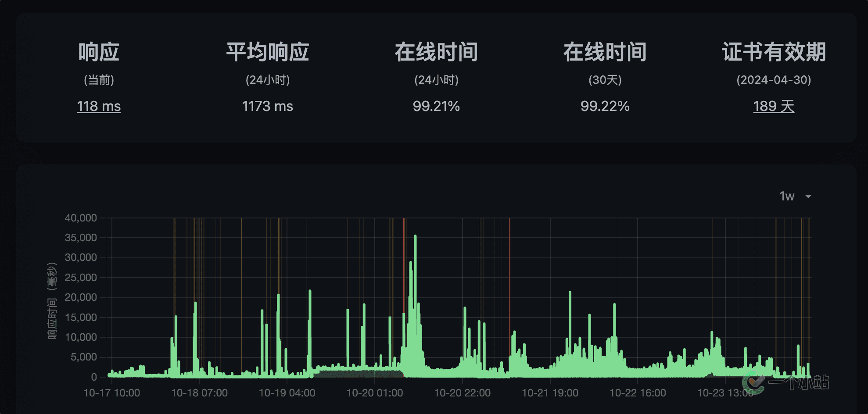Click the "平均响应" heading
Viewport: 868px width, 414px height.
tap(267, 52)
